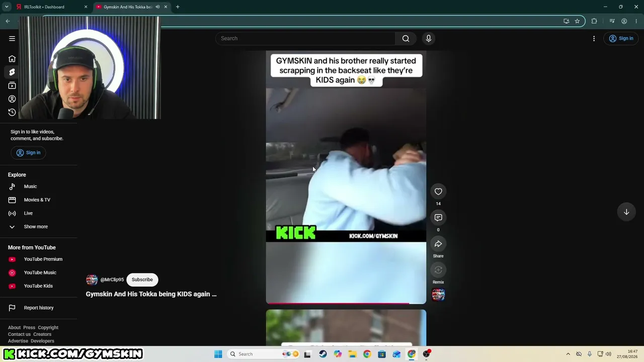Start voice search with microphone
This screenshot has width=644, height=362.
click(429, 39)
